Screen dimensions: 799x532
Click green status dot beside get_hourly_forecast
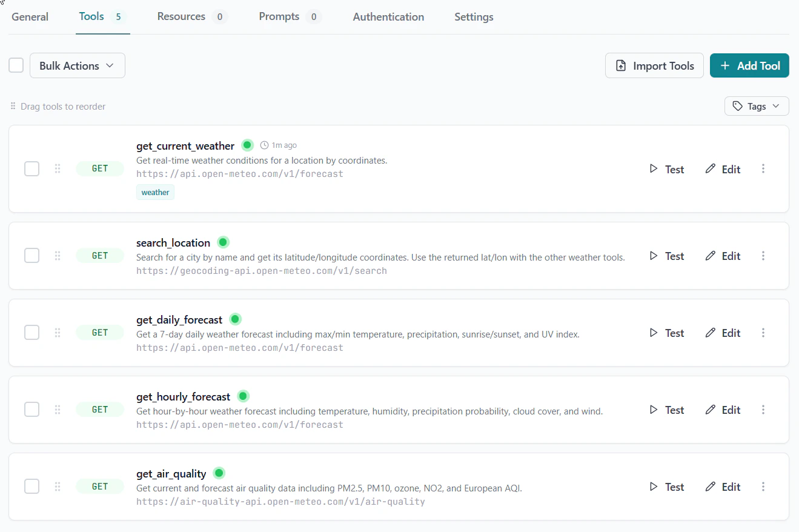(243, 396)
